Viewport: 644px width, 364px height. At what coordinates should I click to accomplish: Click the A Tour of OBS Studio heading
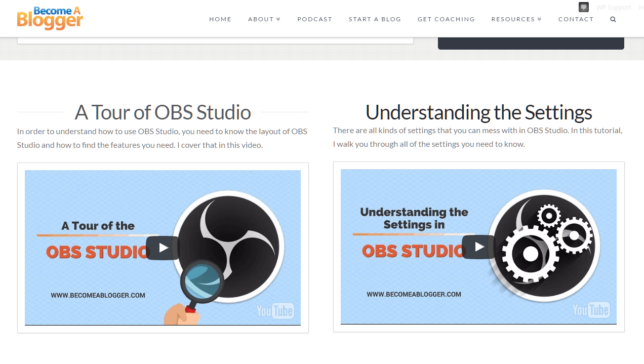point(163,112)
